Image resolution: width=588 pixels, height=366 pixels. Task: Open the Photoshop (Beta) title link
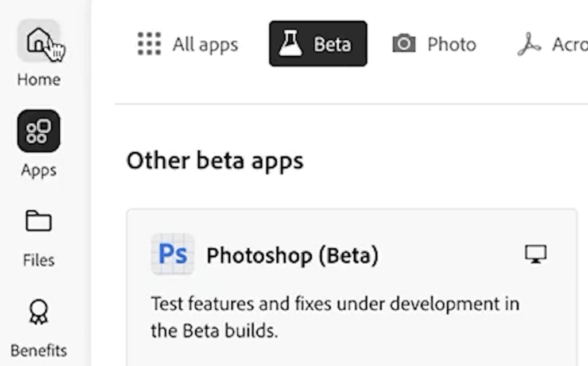tap(292, 255)
